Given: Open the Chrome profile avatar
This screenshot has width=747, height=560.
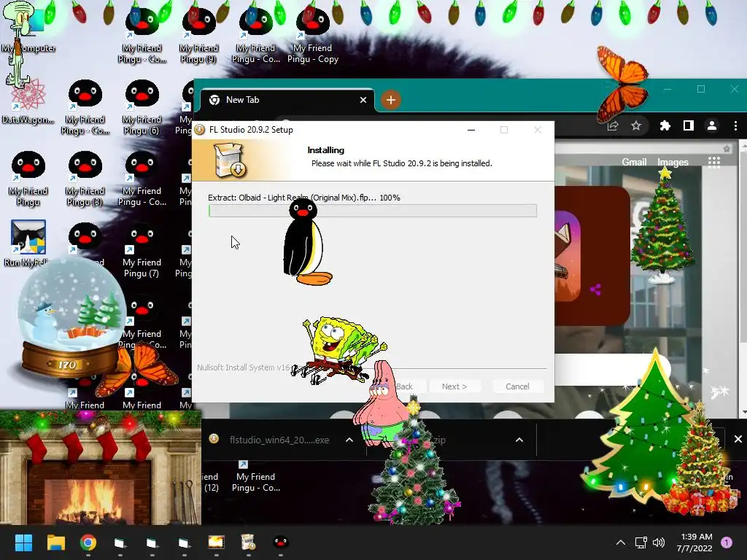Looking at the screenshot, I should [712, 125].
